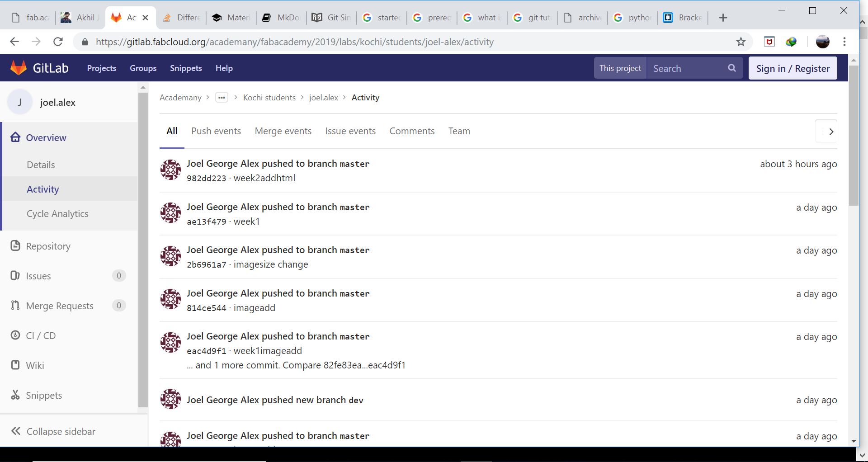The image size is (868, 462).
Task: Collapse the sidebar with double-chevron icon
Action: point(16,431)
